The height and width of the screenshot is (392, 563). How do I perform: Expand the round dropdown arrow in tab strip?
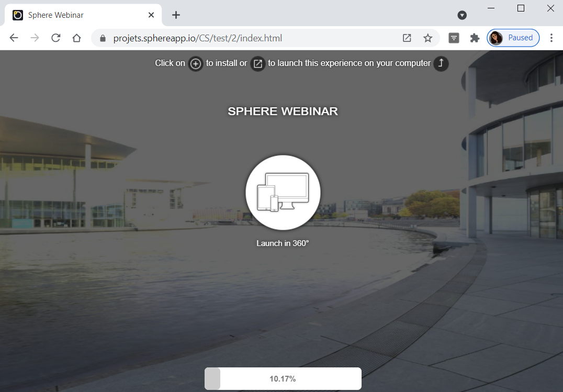click(462, 15)
